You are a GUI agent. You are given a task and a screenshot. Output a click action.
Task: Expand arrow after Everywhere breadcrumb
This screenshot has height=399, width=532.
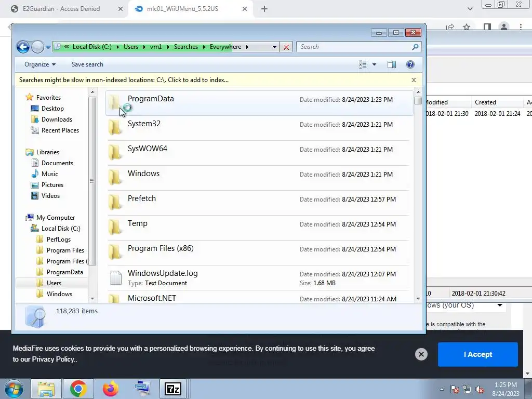(247, 47)
